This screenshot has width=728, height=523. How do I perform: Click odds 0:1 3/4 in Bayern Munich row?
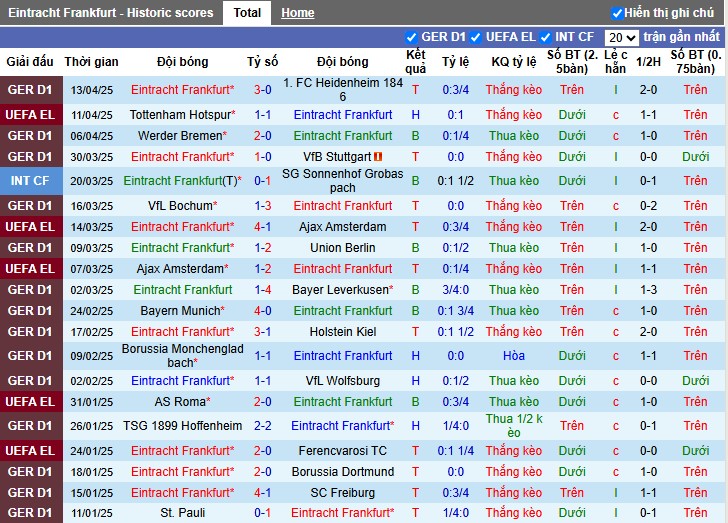point(455,311)
